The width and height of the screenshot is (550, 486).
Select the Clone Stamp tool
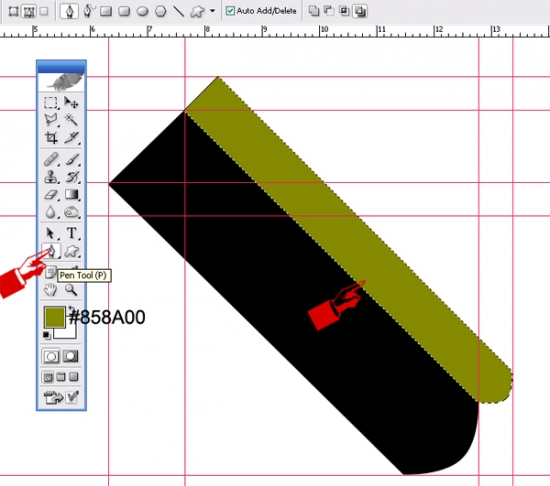pos(51,177)
